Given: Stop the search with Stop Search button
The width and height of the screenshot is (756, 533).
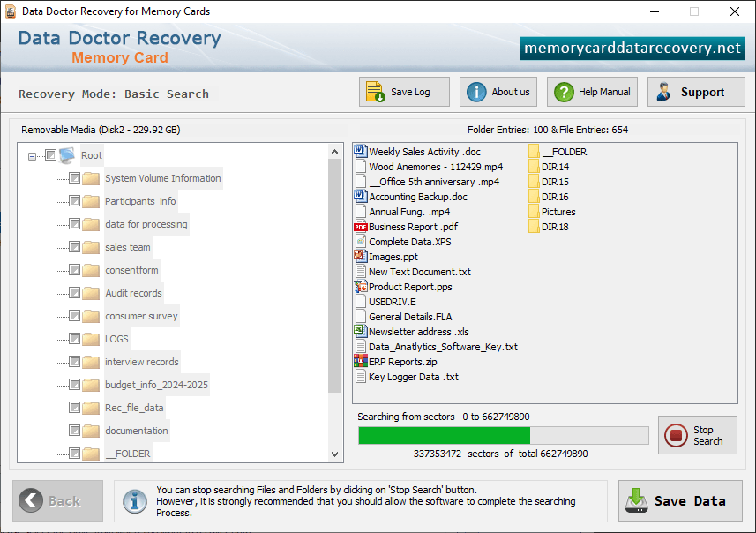Looking at the screenshot, I should point(698,435).
